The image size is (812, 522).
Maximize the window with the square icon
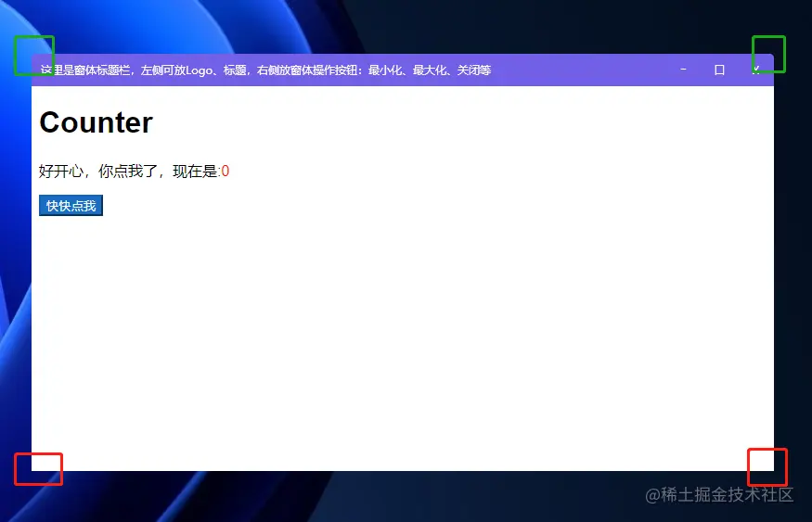tap(719, 70)
